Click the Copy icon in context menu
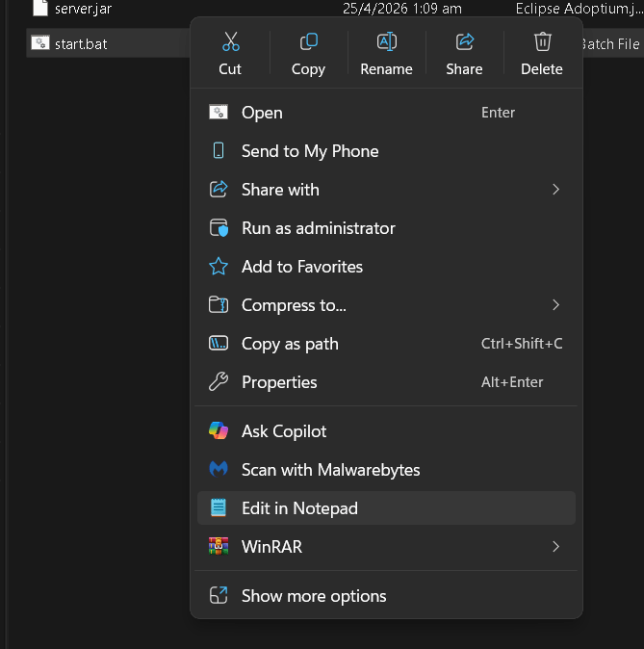The height and width of the screenshot is (649, 644). tap(309, 41)
